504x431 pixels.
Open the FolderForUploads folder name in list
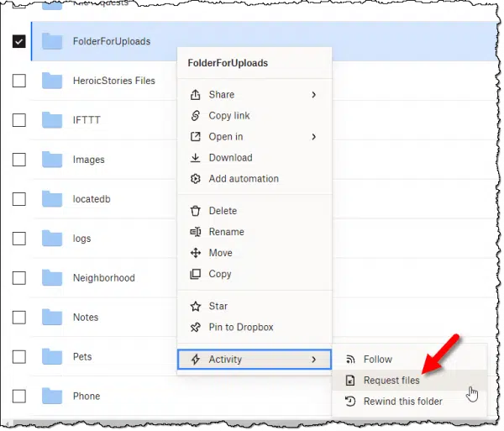click(x=112, y=41)
